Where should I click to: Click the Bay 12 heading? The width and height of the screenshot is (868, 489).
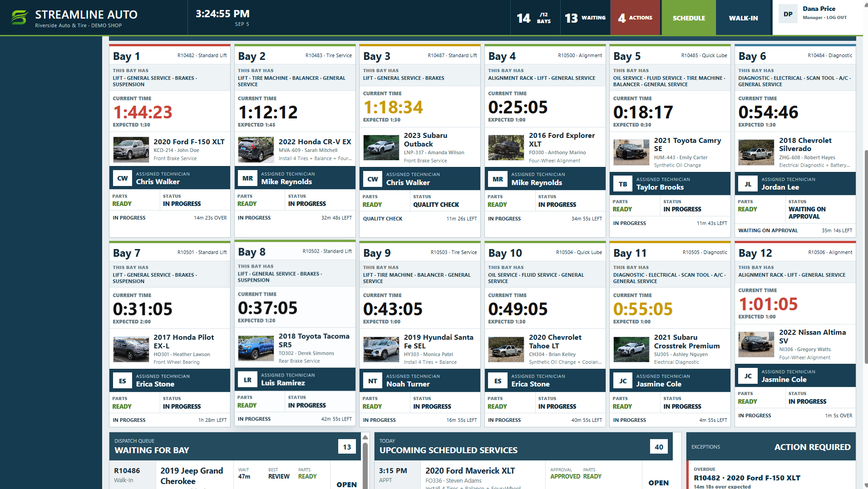(x=755, y=253)
